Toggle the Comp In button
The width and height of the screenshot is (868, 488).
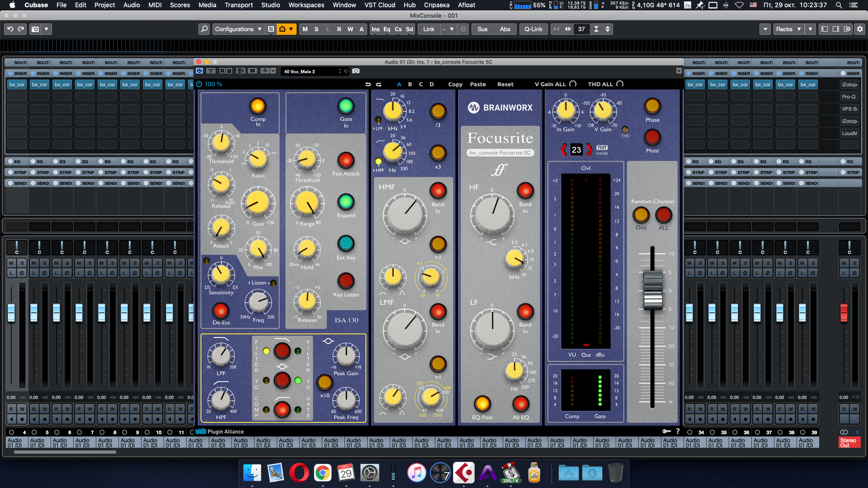point(258,106)
